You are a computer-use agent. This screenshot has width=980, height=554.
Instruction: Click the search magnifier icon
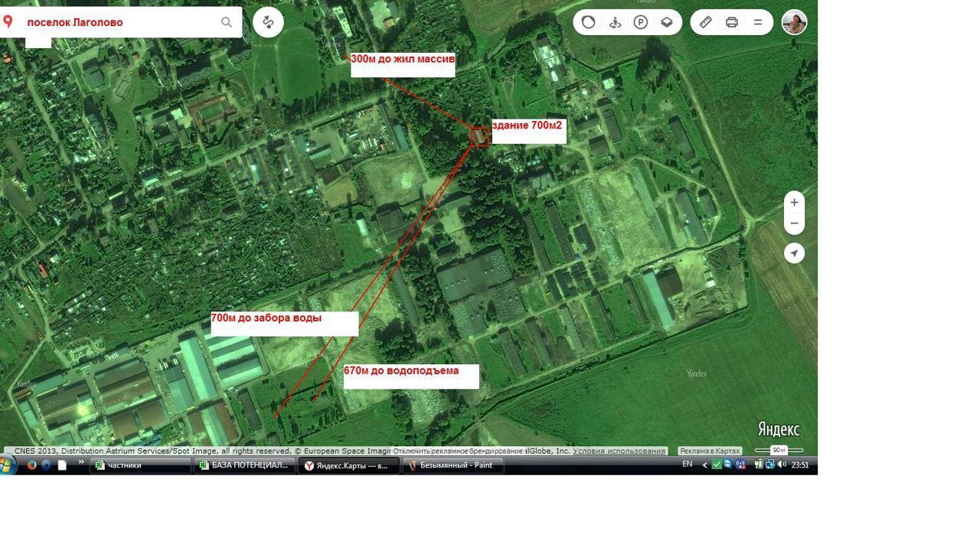tap(227, 22)
